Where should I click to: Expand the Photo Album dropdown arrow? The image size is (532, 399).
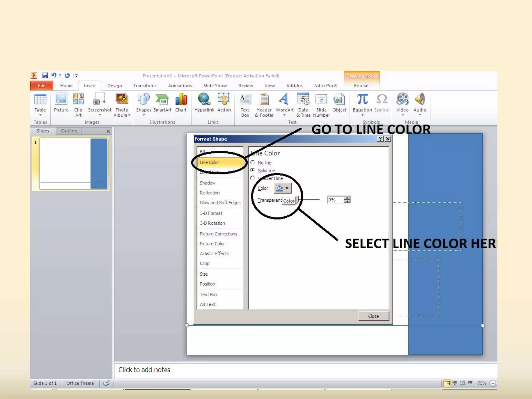tap(129, 115)
